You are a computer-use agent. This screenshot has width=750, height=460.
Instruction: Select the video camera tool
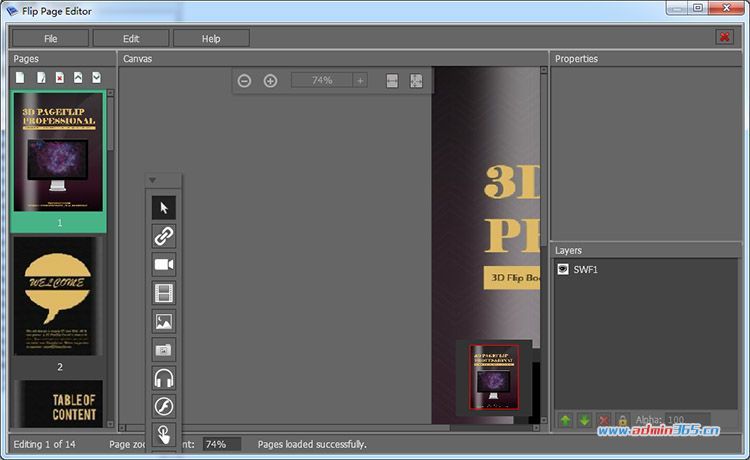pyautogui.click(x=164, y=264)
